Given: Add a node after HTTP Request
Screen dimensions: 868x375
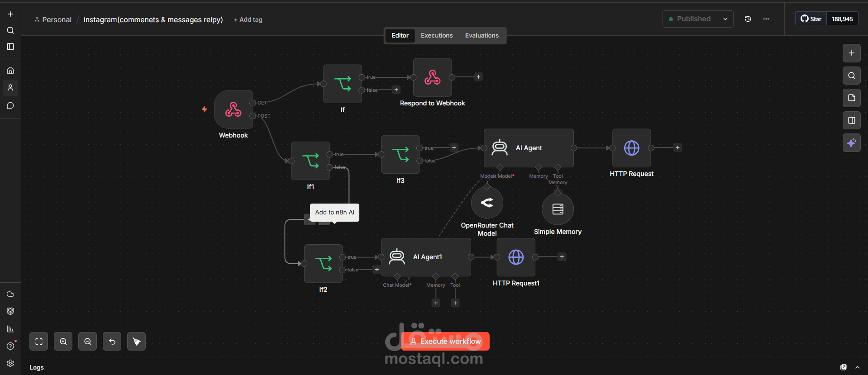Looking at the screenshot, I should [x=677, y=147].
